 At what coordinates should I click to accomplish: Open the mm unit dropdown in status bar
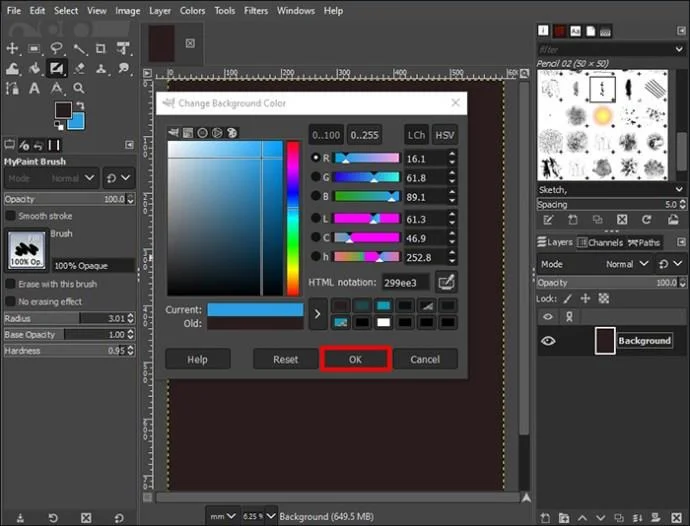(223, 516)
